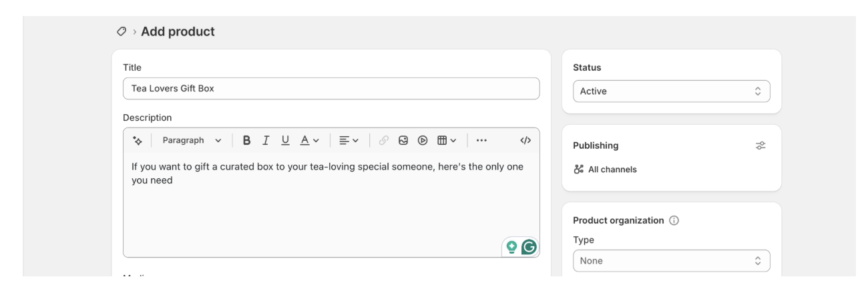Open the AI magic text generator icon
The height and width of the screenshot is (287, 868).
pyautogui.click(x=138, y=140)
